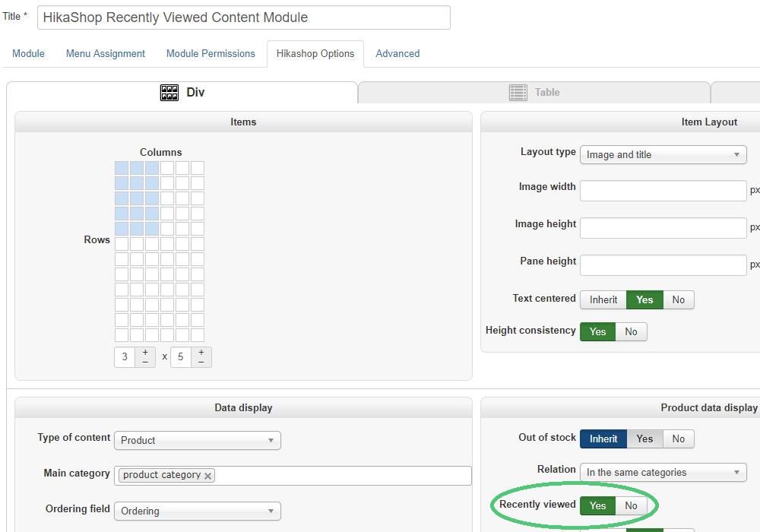Set Out of stock to Yes
This screenshot has height=532, width=760.
pos(644,439)
